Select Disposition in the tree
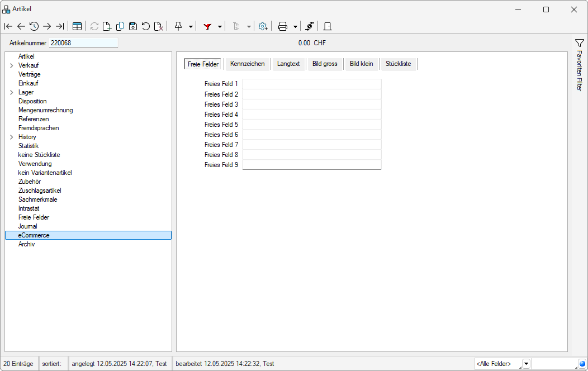 point(32,101)
